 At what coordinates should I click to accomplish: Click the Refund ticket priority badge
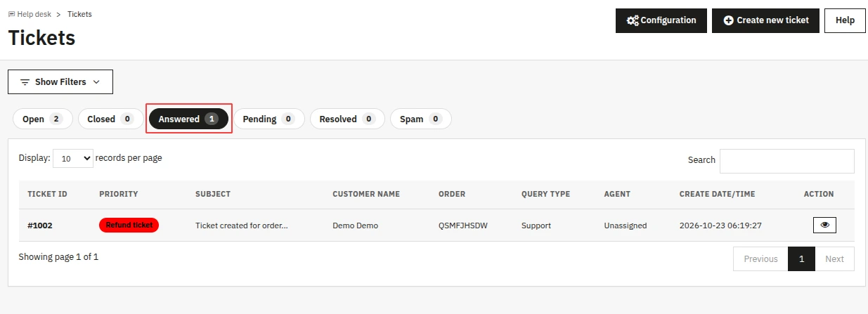tap(129, 225)
